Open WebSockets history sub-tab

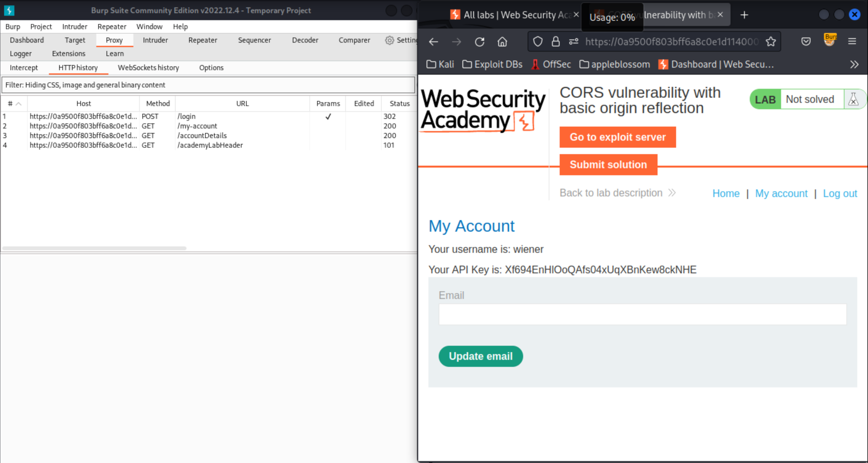149,68
